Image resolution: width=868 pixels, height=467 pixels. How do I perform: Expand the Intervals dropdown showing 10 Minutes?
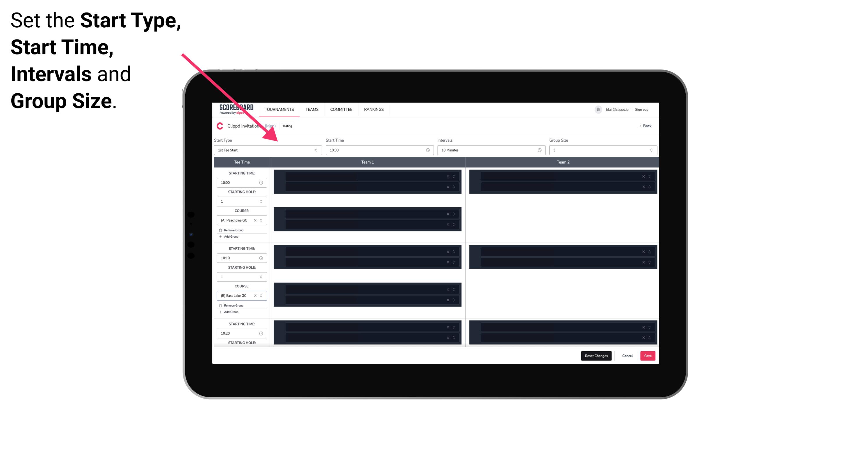pyautogui.click(x=489, y=150)
